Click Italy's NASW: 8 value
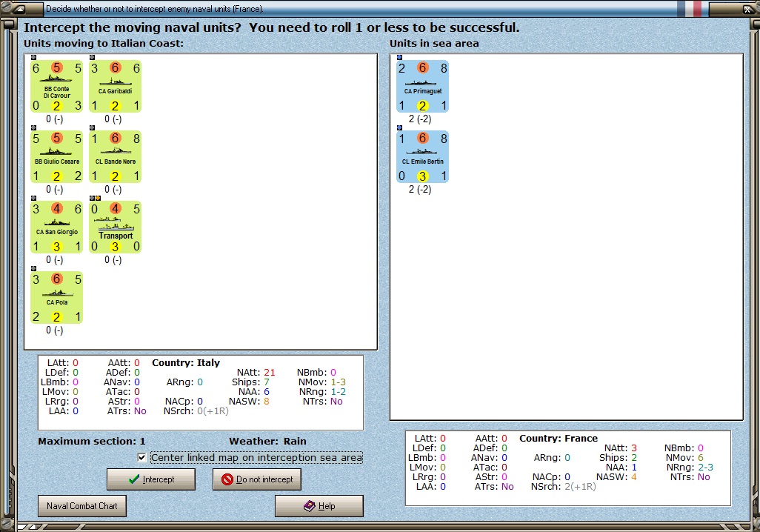 (x=266, y=402)
